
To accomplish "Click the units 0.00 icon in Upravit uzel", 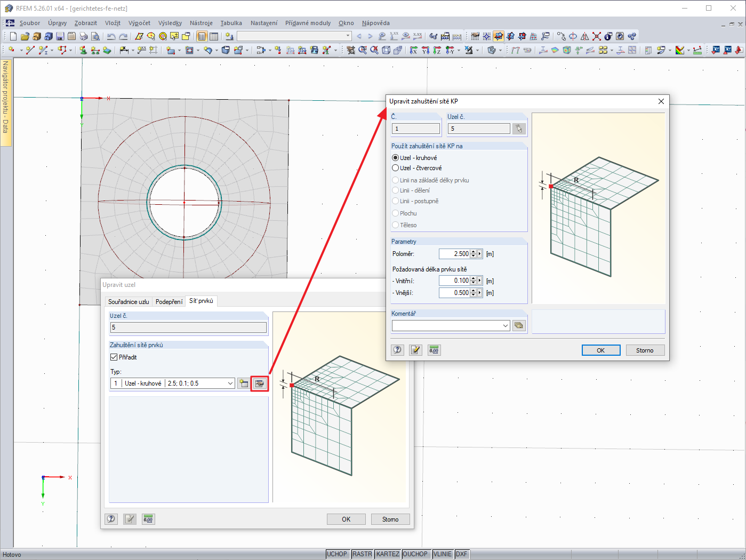I will pyautogui.click(x=148, y=519).
